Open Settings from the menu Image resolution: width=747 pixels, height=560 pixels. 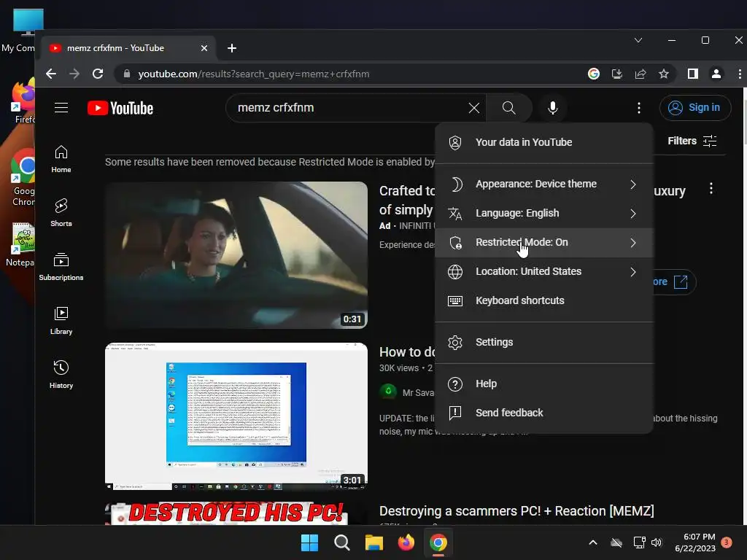pos(544,343)
